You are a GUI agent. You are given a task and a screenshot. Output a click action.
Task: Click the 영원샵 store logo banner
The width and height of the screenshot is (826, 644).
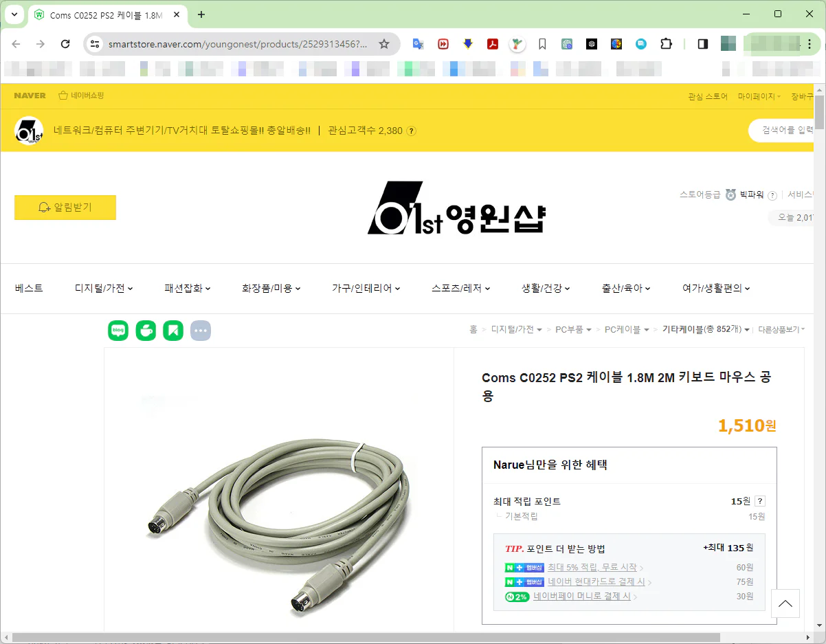tap(457, 208)
